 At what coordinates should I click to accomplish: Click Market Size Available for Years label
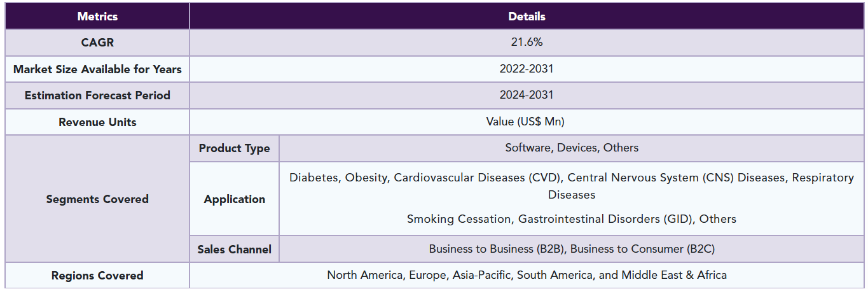point(97,69)
